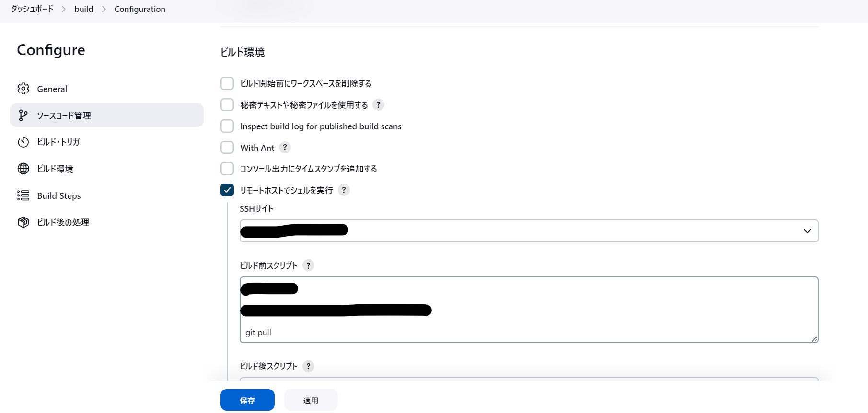Open help for 秘密テキストや秘密ファイルを使用する

pyautogui.click(x=378, y=105)
